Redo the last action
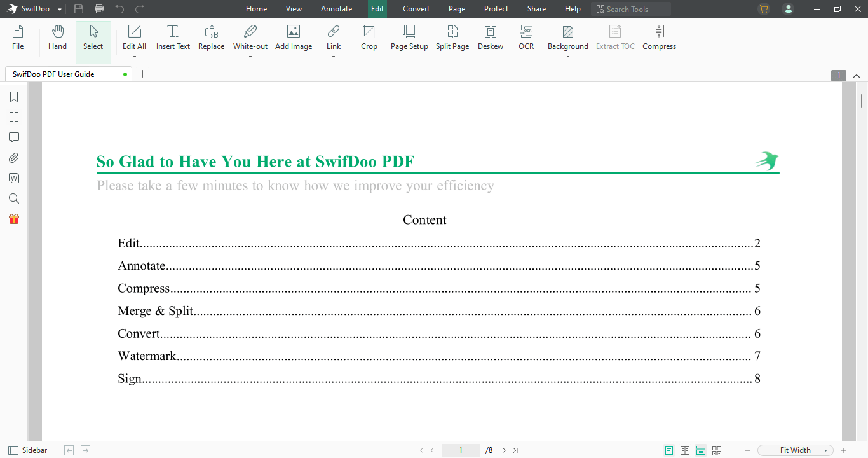This screenshot has width=868, height=458. [x=140, y=9]
